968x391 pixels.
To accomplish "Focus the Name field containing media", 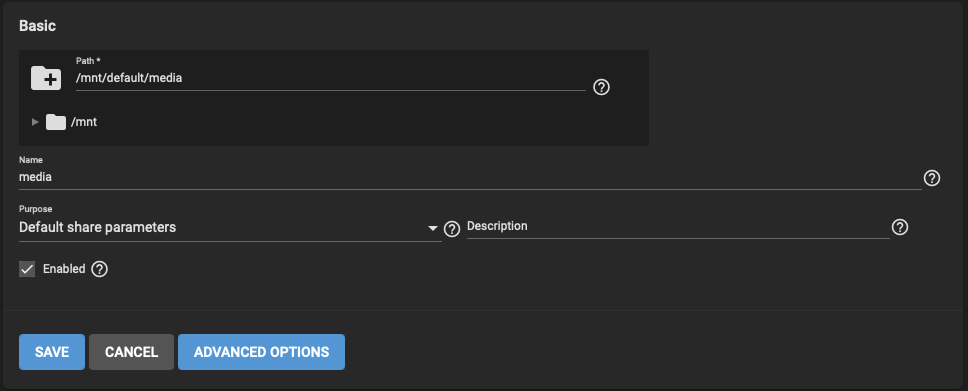I will coord(470,177).
